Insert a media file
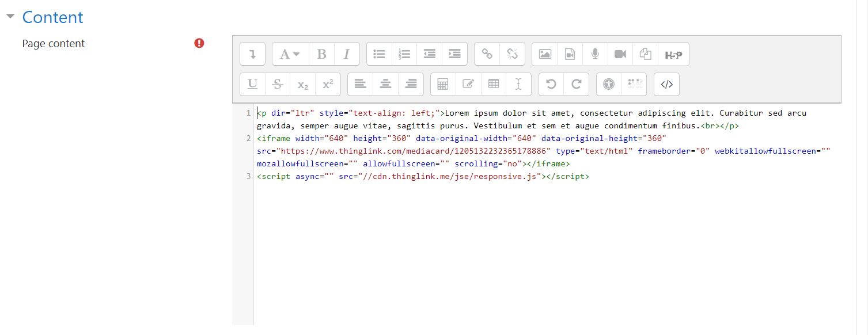The width and height of the screenshot is (868, 335). click(x=570, y=54)
